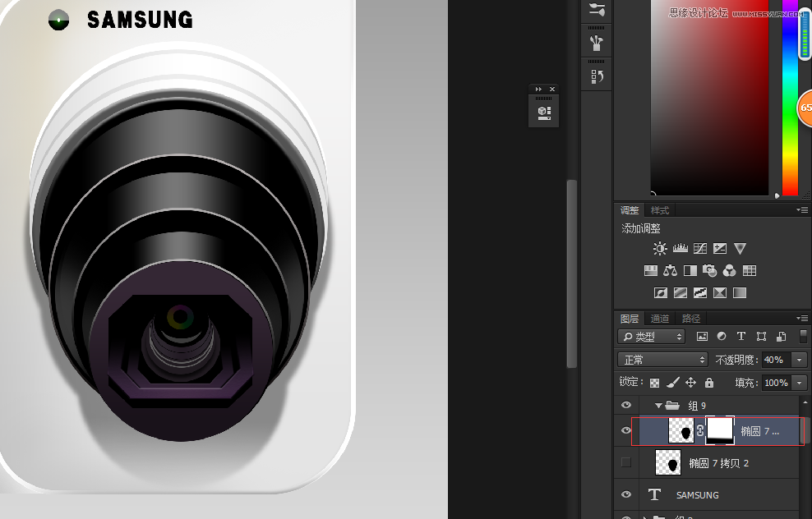
Task: Add a Gradient Map adjustment
Action: coord(740,293)
